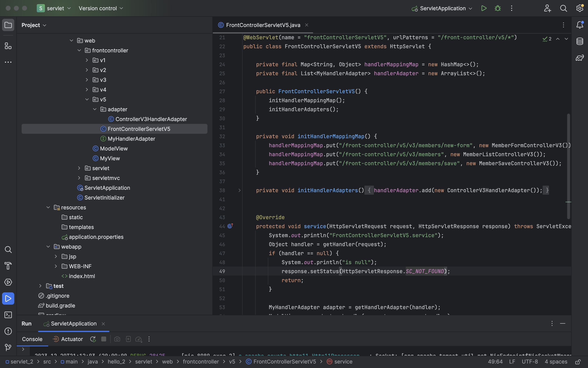This screenshot has width=588, height=368.
Task: Stop the running ServletApplication process
Action: [x=104, y=339]
